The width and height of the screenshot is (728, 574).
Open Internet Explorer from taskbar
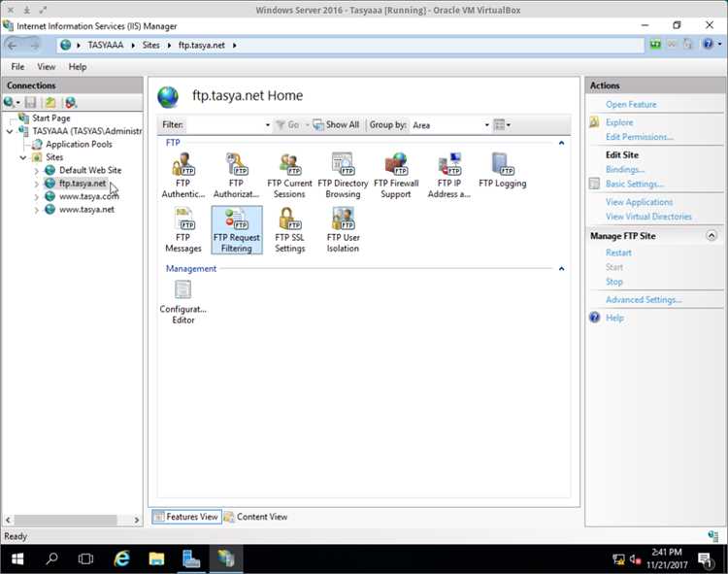(121, 558)
